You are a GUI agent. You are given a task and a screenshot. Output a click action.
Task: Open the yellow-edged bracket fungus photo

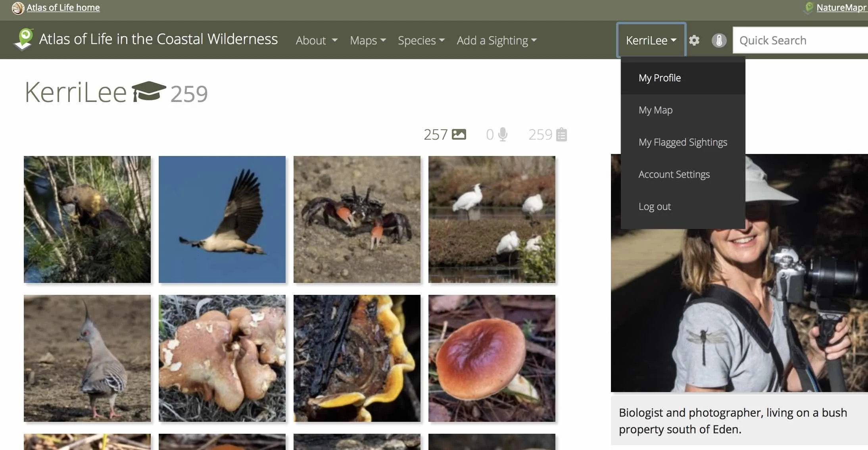tap(357, 358)
